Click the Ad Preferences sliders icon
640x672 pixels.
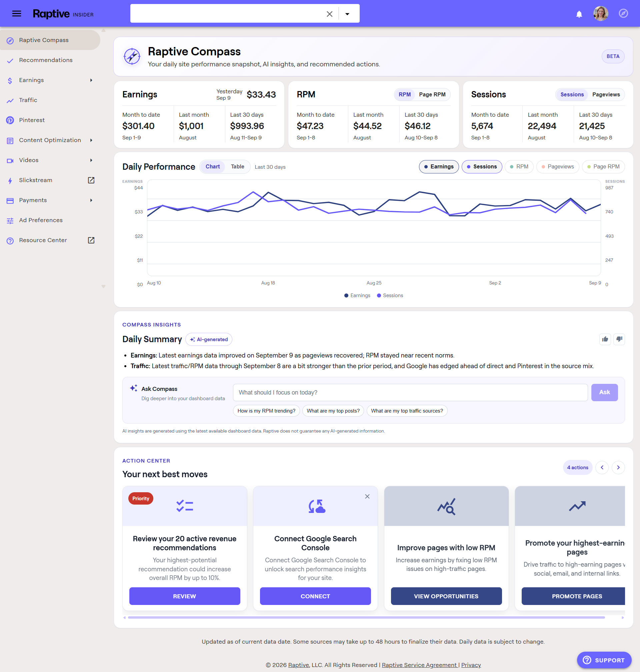(x=10, y=221)
